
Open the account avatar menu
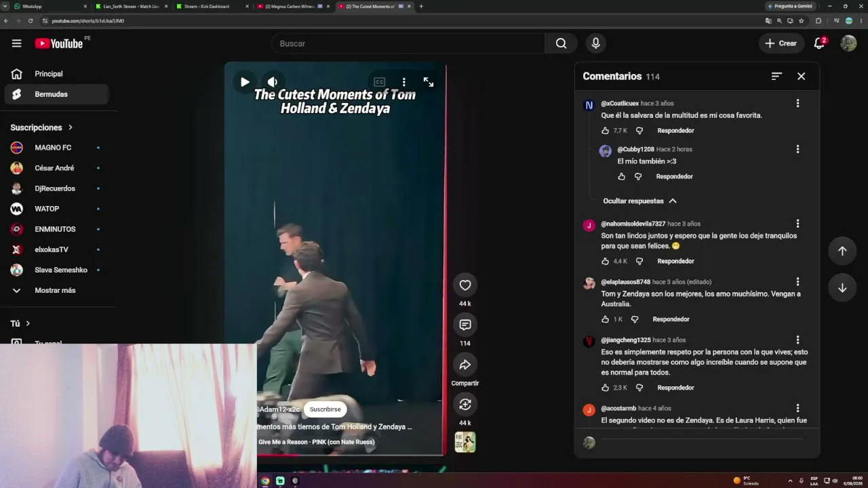(848, 43)
